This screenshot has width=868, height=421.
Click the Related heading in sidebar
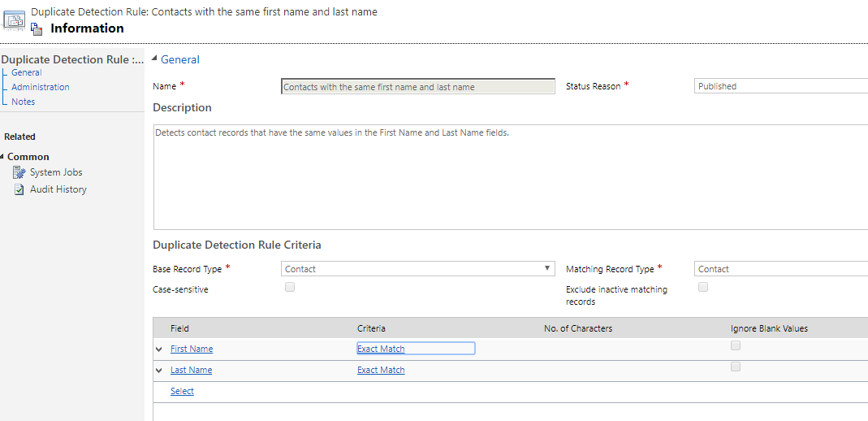tap(19, 137)
